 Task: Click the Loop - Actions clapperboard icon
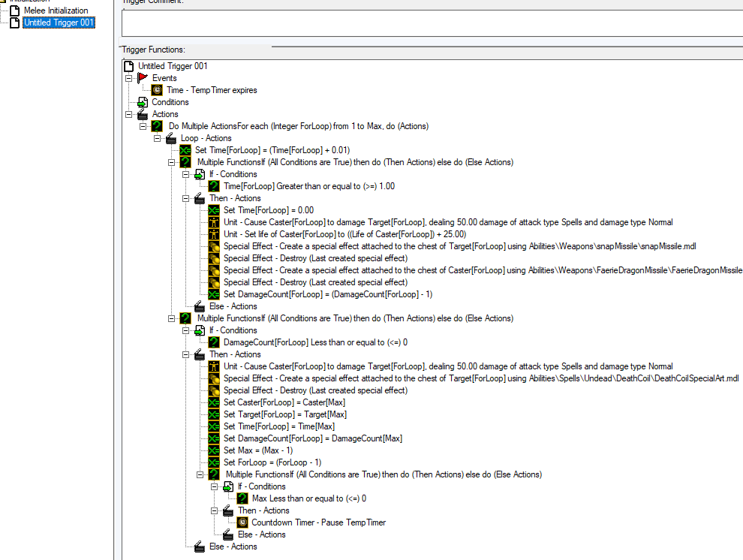coord(171,138)
